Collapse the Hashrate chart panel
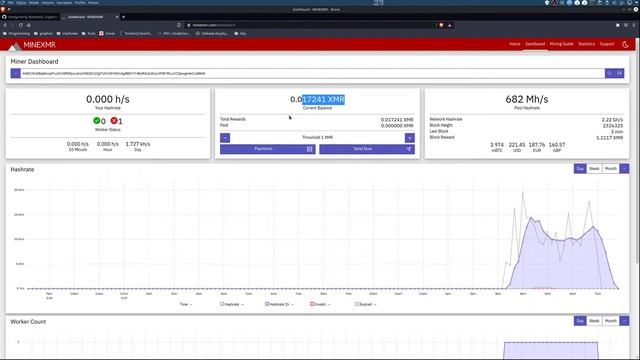640x360 pixels. (x=624, y=169)
